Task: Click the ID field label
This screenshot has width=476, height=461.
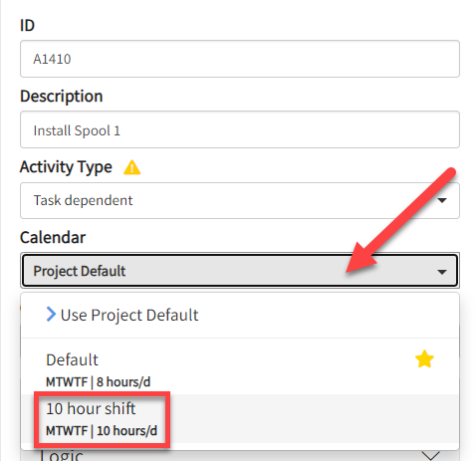Action: pyautogui.click(x=27, y=26)
